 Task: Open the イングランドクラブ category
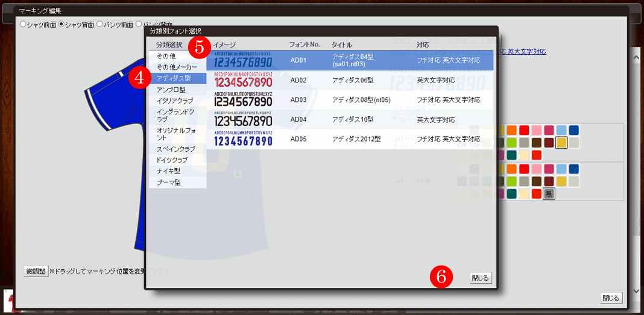pyautogui.click(x=177, y=115)
